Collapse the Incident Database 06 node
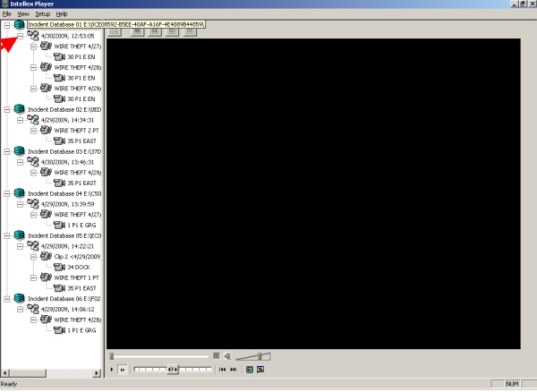Screen dimensions: 537x392 pos(7,299)
